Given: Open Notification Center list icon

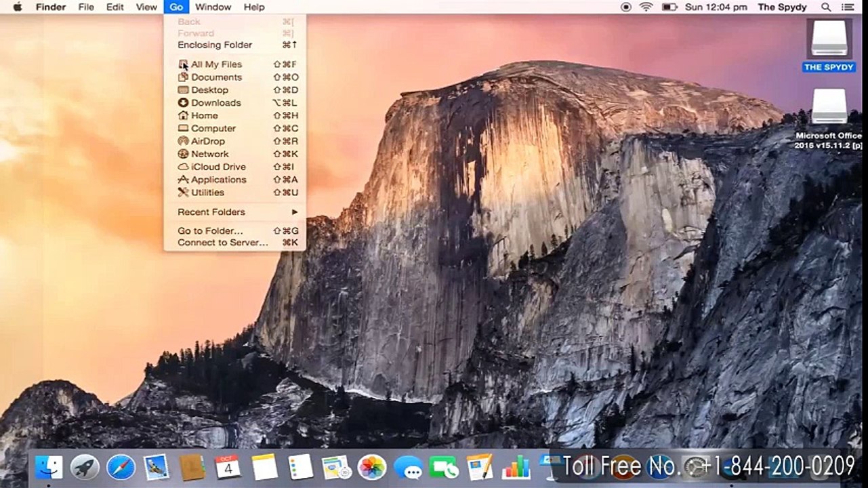Looking at the screenshot, I should 848,7.
